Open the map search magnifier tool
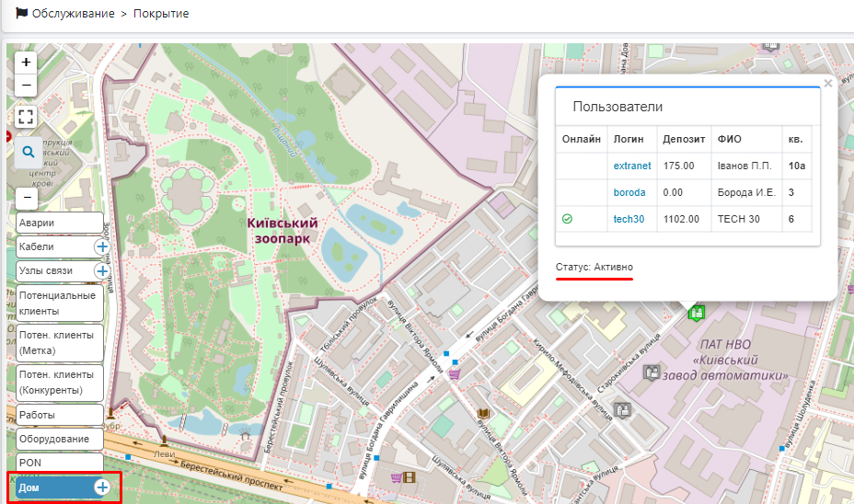This screenshot has height=504, width=854. (x=28, y=152)
